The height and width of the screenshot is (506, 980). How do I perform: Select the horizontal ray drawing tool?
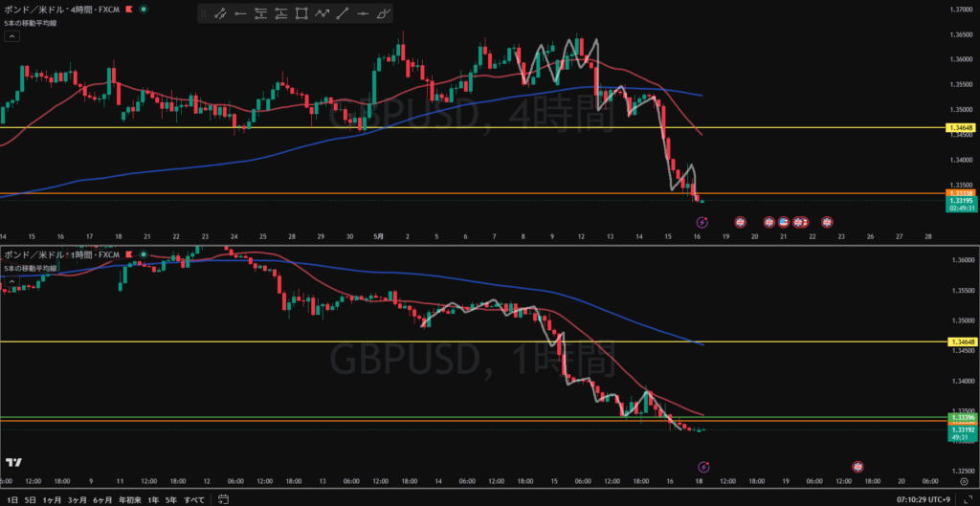click(x=240, y=13)
